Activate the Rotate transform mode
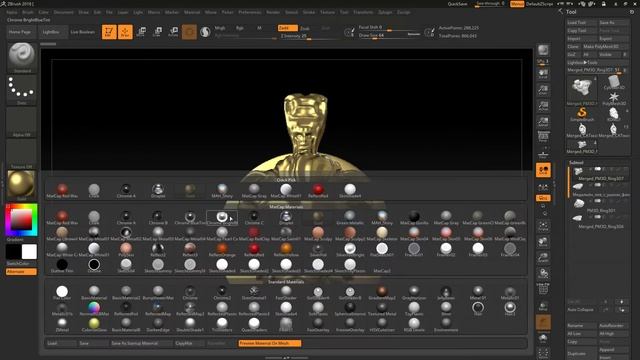Image resolution: width=640 pixels, height=360 pixels. click(x=173, y=31)
